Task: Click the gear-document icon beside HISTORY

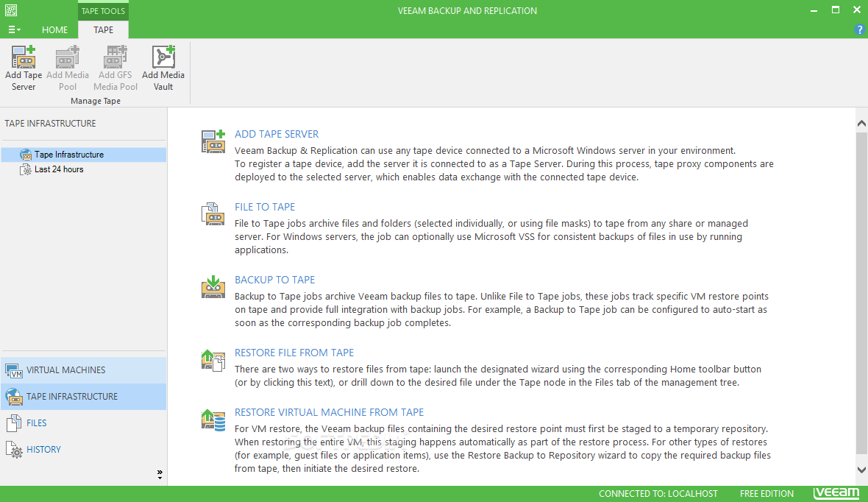Action: click(15, 450)
